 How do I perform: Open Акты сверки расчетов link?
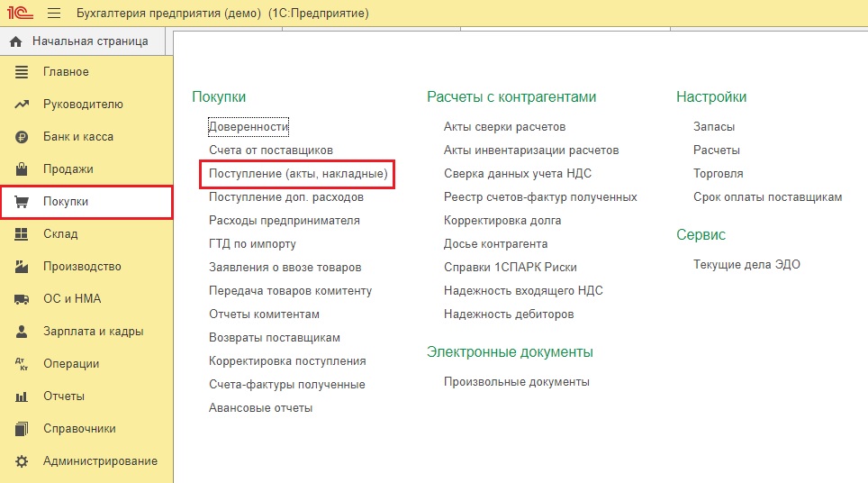504,127
